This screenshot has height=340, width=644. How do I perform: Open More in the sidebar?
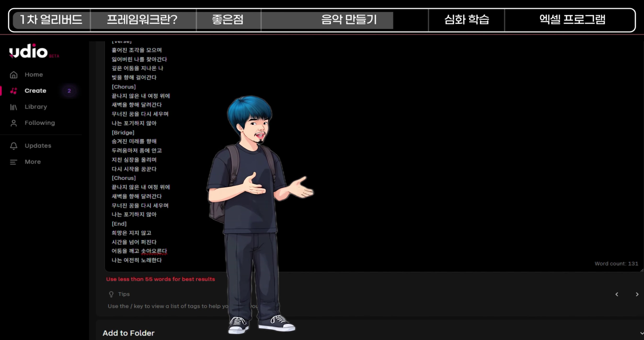click(x=33, y=162)
